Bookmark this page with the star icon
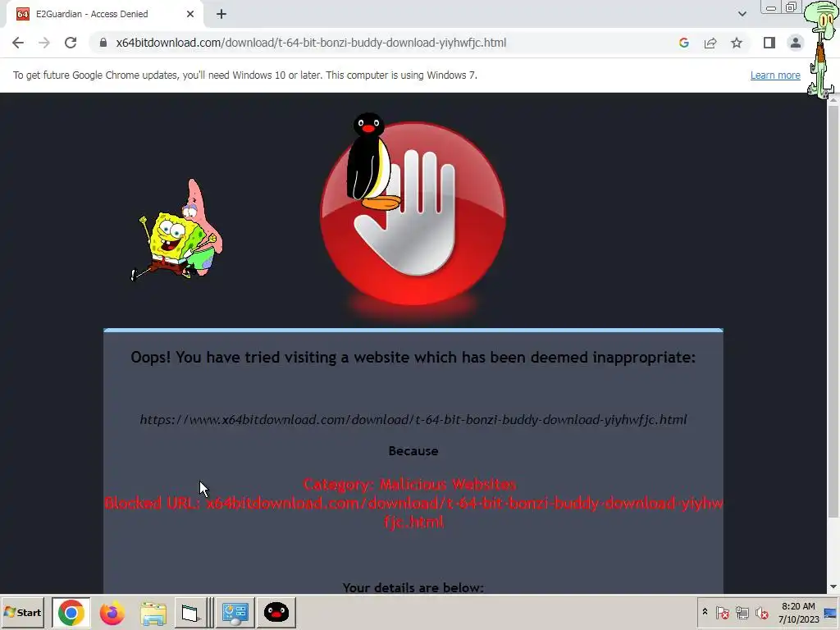 coord(737,43)
